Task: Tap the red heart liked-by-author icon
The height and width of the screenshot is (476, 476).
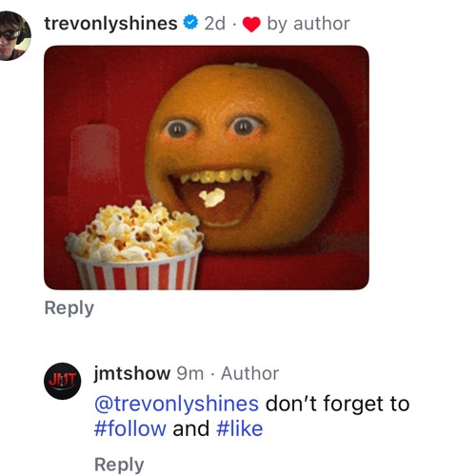Action: click(251, 25)
